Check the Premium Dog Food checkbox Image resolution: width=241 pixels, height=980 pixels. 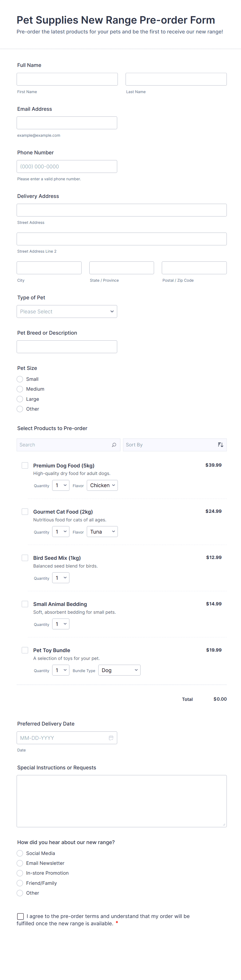tap(25, 465)
